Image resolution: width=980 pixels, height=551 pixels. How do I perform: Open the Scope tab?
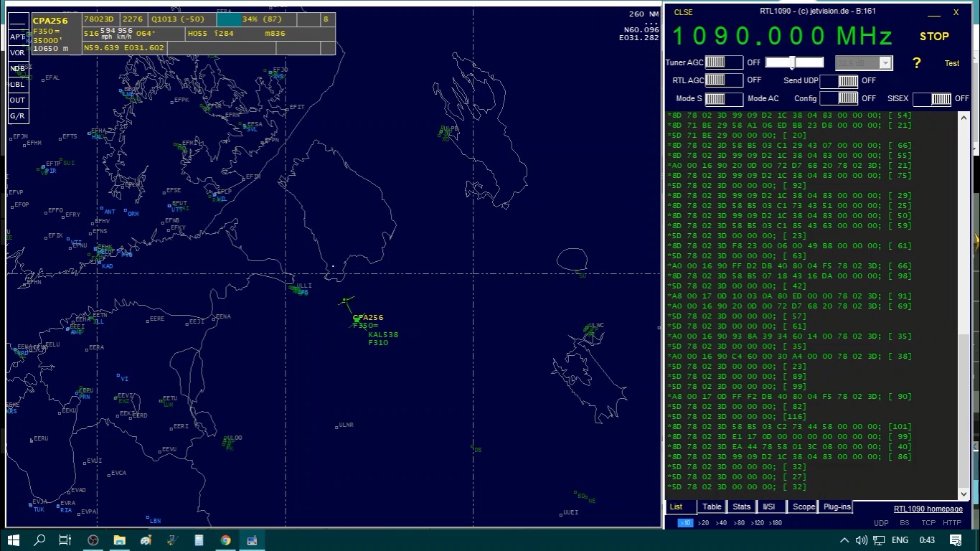click(804, 507)
